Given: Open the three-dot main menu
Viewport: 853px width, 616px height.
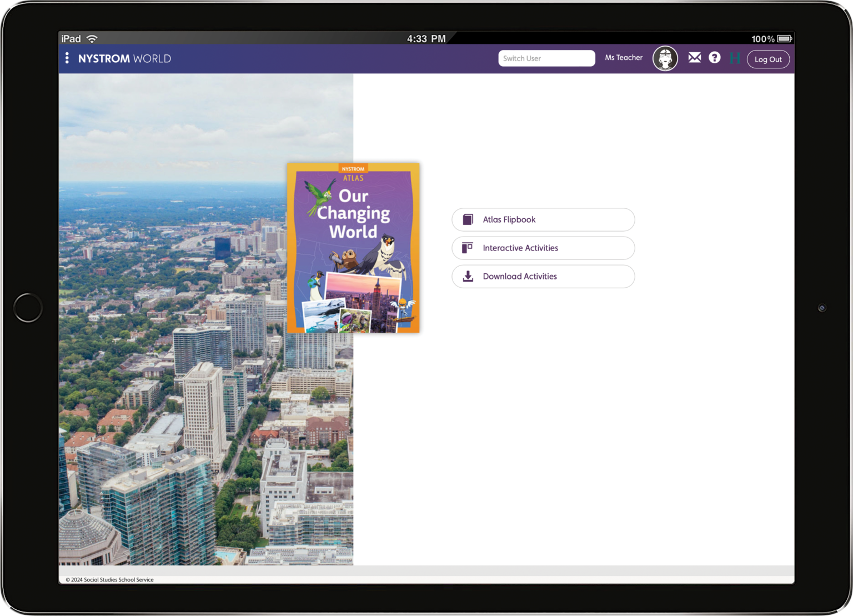Looking at the screenshot, I should pyautogui.click(x=67, y=58).
